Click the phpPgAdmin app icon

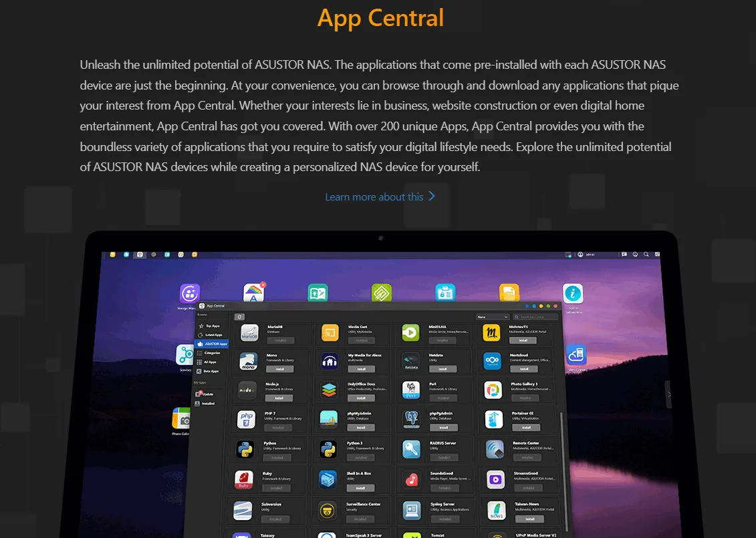[x=411, y=420]
